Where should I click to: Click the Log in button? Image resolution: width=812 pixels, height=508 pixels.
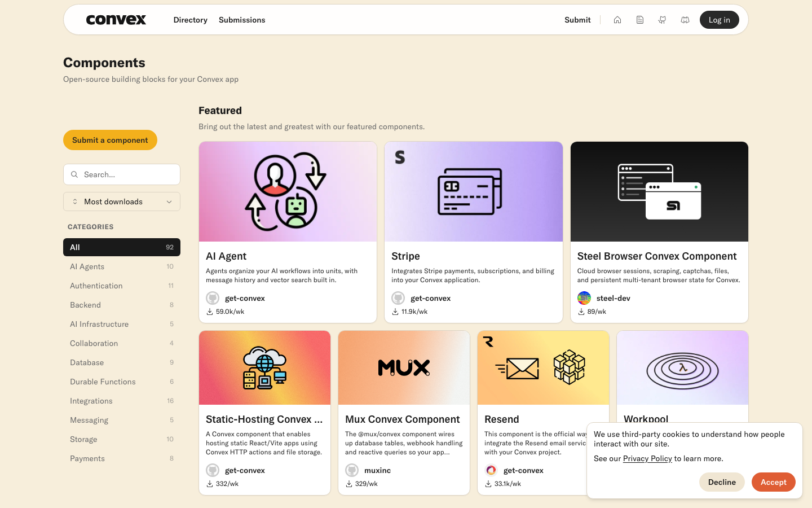[719, 20]
